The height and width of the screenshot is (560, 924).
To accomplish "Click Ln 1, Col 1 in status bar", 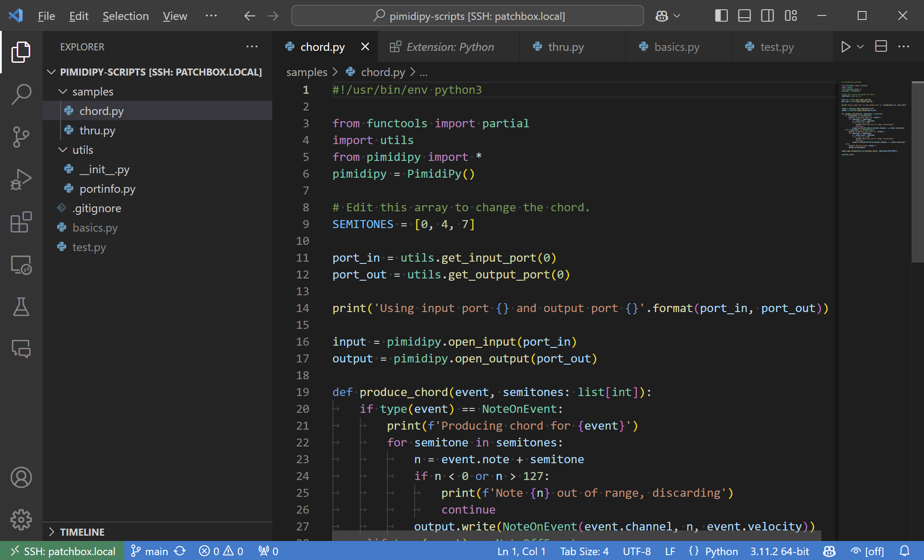I will click(521, 551).
